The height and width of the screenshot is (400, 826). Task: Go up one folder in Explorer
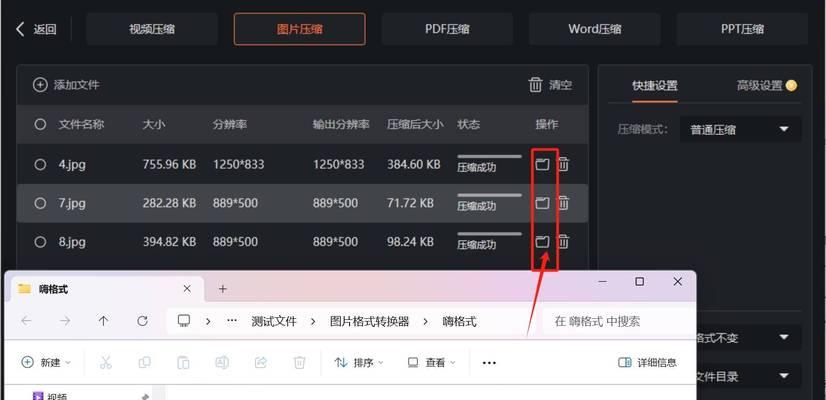pos(103,321)
